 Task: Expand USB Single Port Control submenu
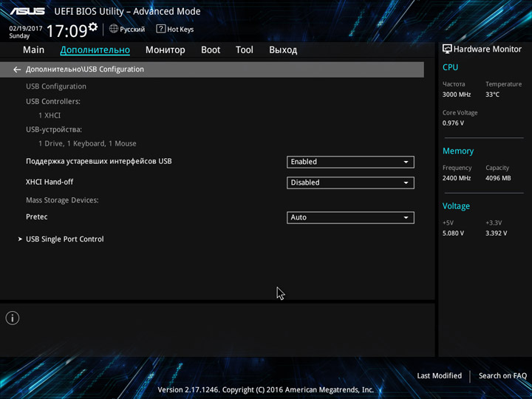point(65,239)
